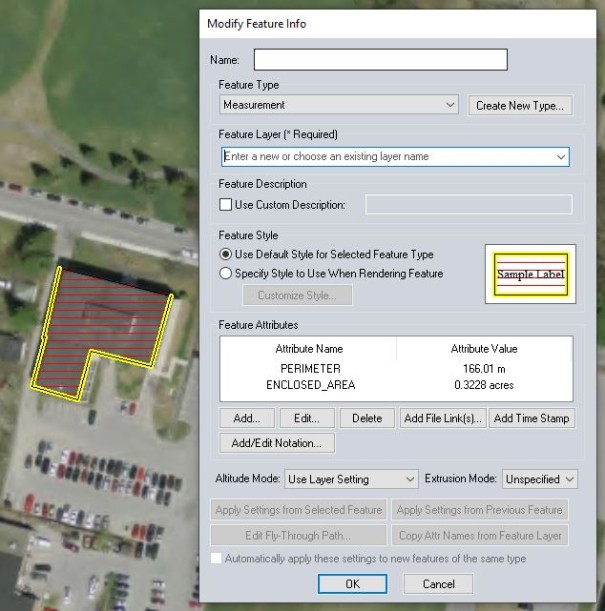The width and height of the screenshot is (605, 611).
Task: Click the Add attribute button
Action: coord(246,418)
